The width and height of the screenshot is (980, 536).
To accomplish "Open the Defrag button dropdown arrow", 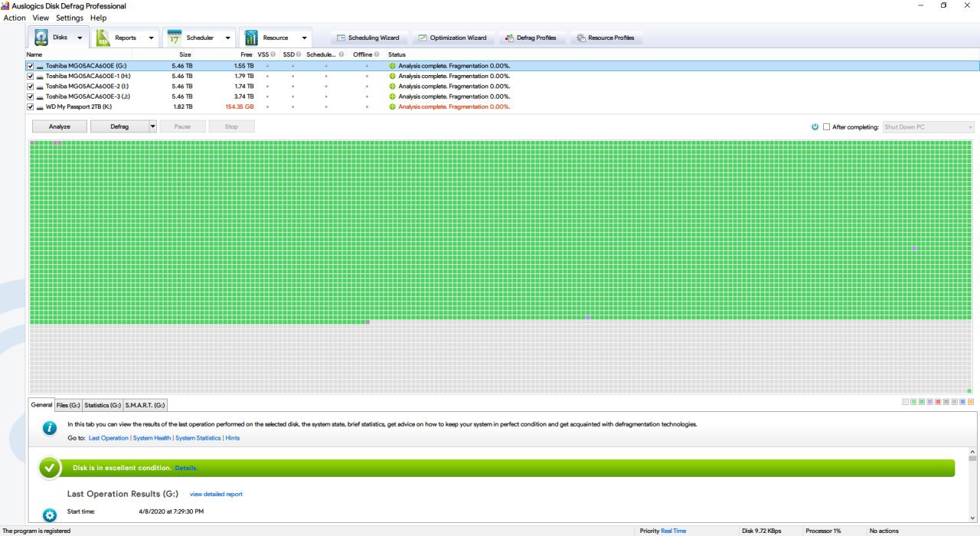I will [x=152, y=126].
